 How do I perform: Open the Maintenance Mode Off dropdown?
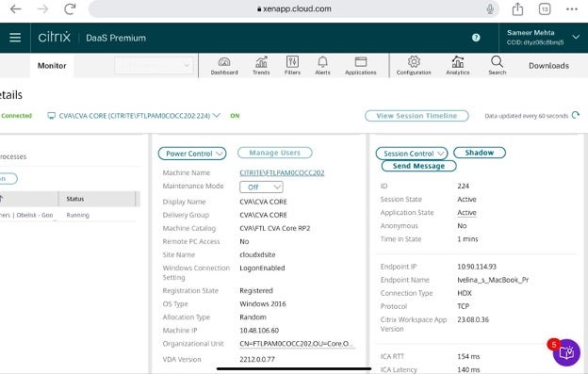point(261,187)
